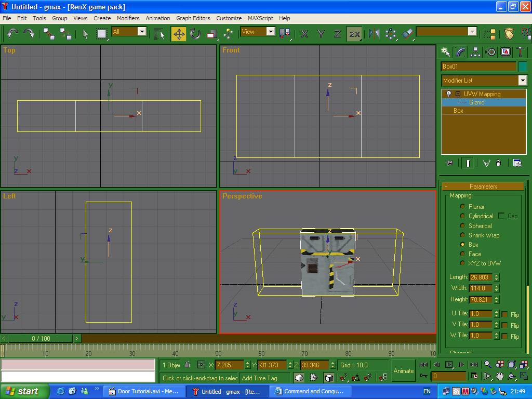
Task: Choose the Cylindrical mapping option
Action: click(462, 216)
